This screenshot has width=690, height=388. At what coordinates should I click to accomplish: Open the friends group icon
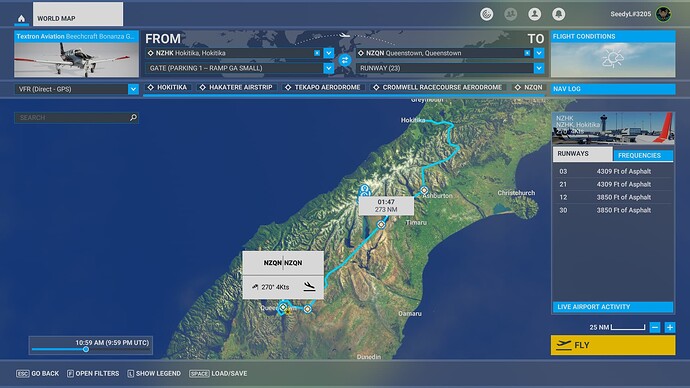pos(510,14)
